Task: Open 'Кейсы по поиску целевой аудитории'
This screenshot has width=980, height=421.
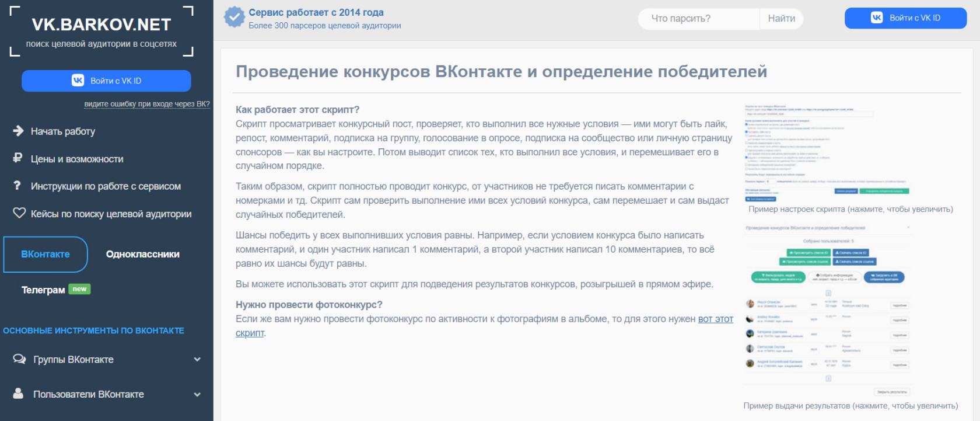Action: [111, 214]
